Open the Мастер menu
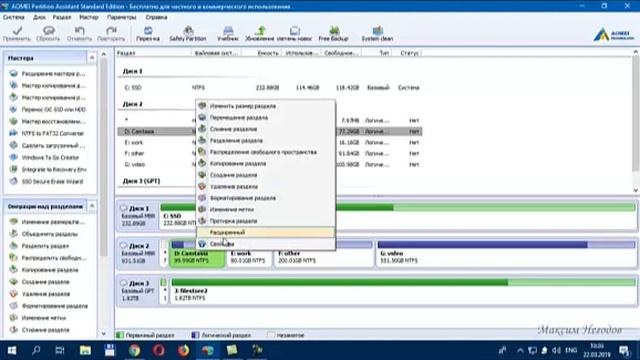640x360 pixels. click(89, 17)
